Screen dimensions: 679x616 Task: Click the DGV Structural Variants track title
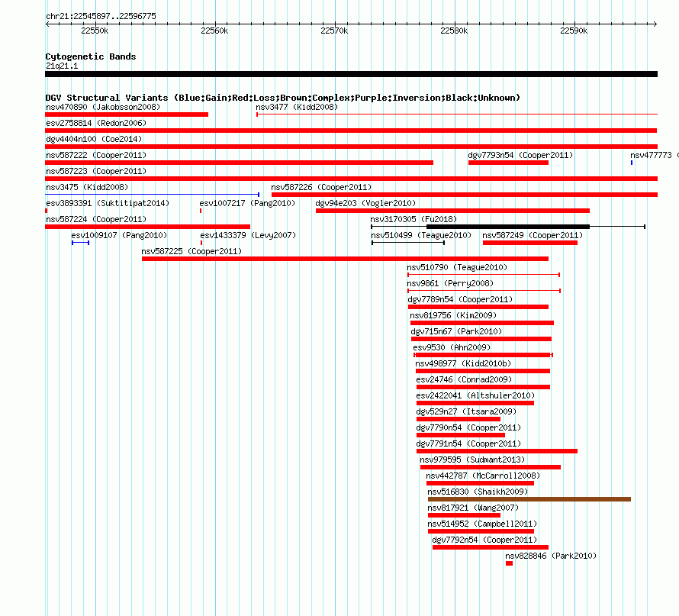283,98
